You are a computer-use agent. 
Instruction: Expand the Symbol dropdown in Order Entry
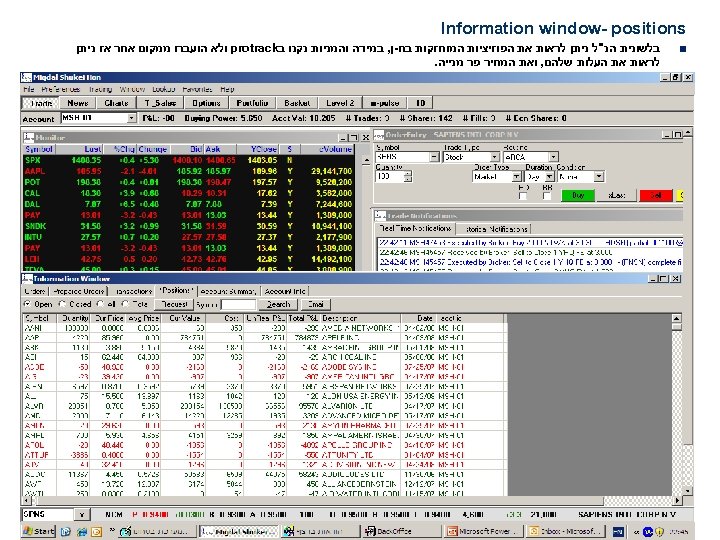click(x=434, y=157)
